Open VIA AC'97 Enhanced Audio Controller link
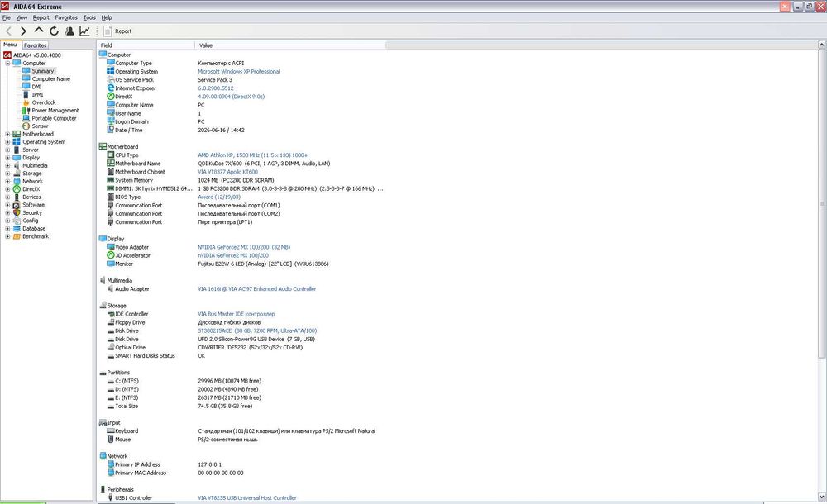Image resolution: width=827 pixels, height=504 pixels. tap(257, 289)
